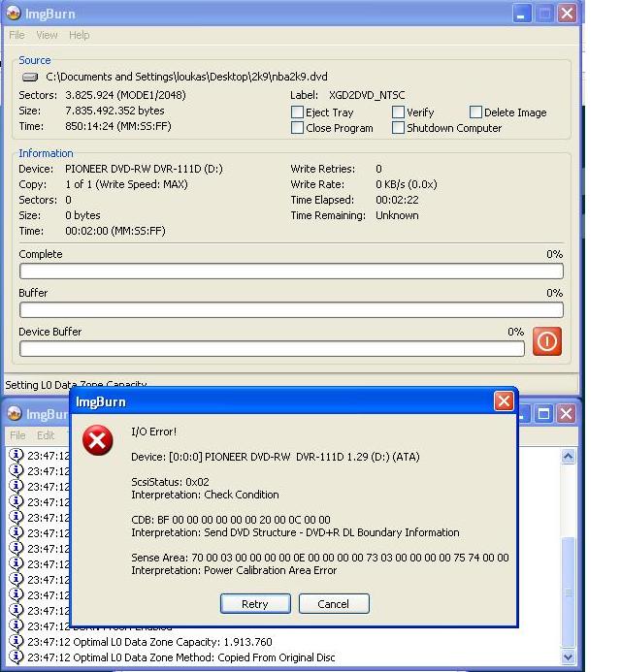The height and width of the screenshot is (672, 621).
Task: Open the File menu in main ImgBurn window
Action: (x=16, y=35)
